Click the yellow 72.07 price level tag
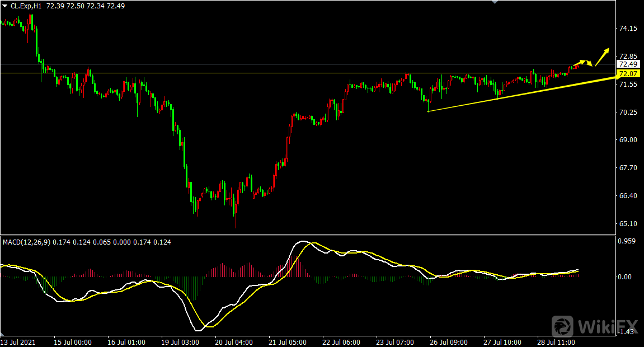This screenshot has height=347, width=644. click(x=628, y=73)
